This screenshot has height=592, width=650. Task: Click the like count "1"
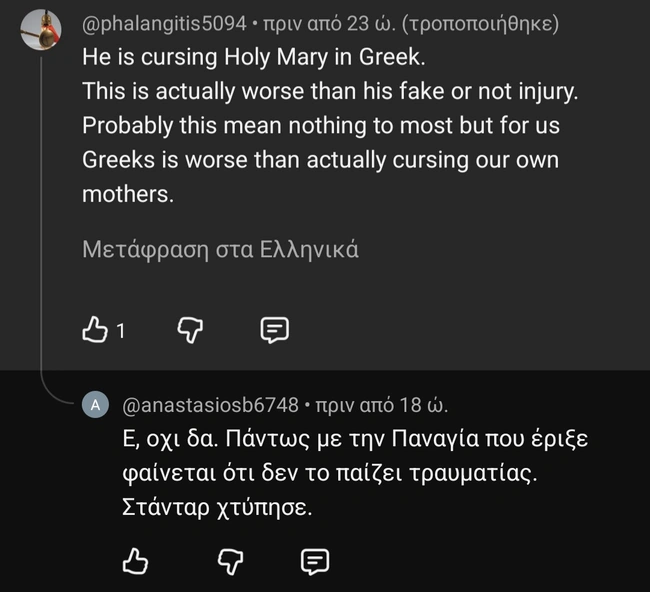pyautogui.click(x=121, y=331)
